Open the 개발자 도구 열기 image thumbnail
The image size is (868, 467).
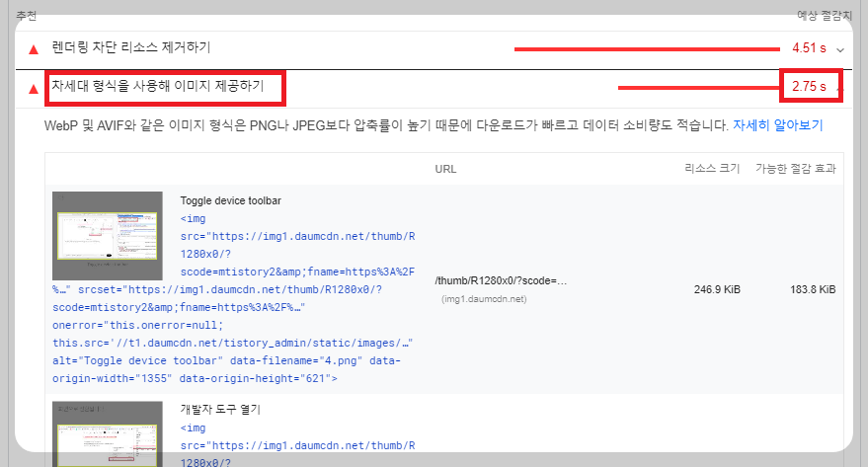(x=108, y=433)
